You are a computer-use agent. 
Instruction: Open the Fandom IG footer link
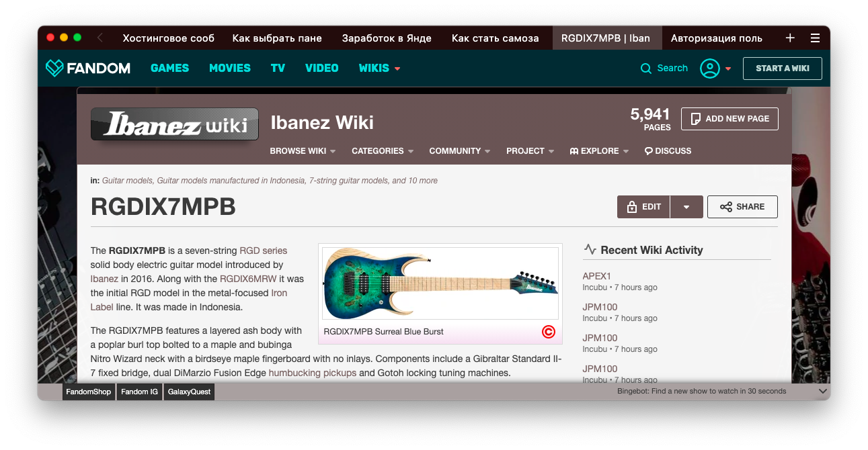140,392
